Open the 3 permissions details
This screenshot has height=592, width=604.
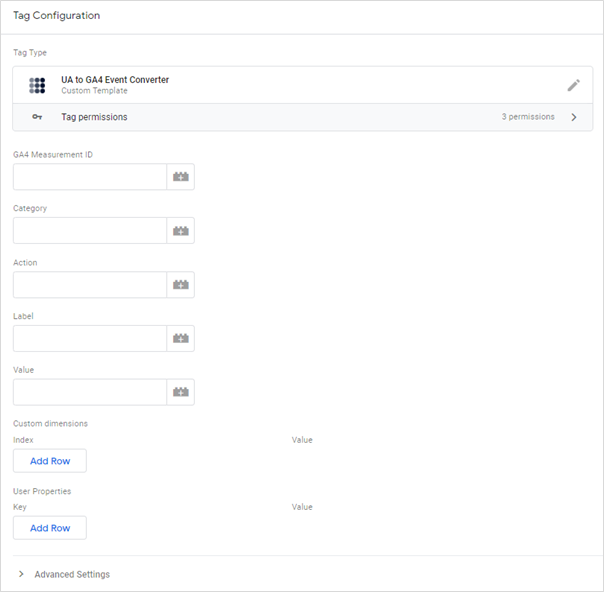click(x=528, y=117)
